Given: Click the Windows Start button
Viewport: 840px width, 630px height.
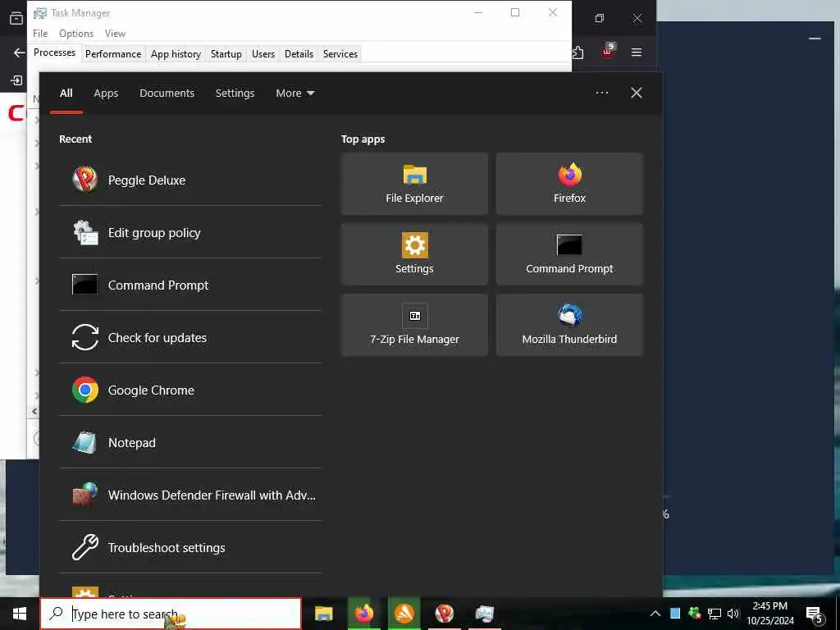Looking at the screenshot, I should pyautogui.click(x=20, y=614).
